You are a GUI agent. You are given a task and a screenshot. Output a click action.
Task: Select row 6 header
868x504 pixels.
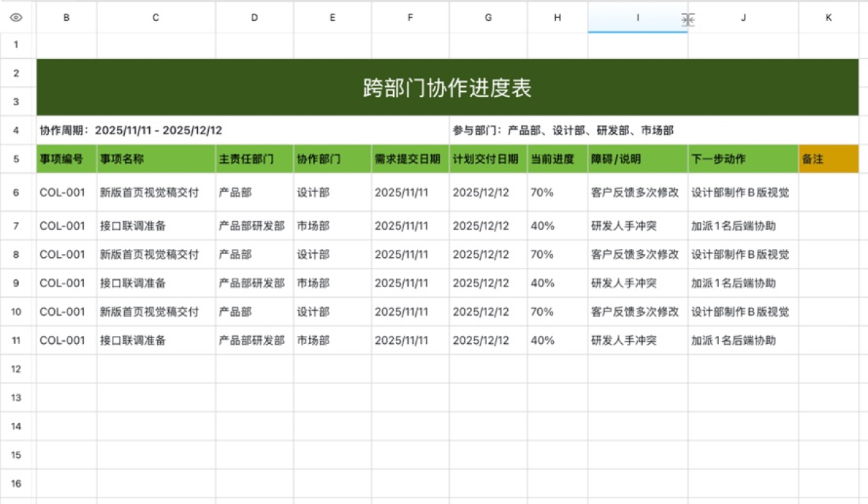[x=16, y=192]
